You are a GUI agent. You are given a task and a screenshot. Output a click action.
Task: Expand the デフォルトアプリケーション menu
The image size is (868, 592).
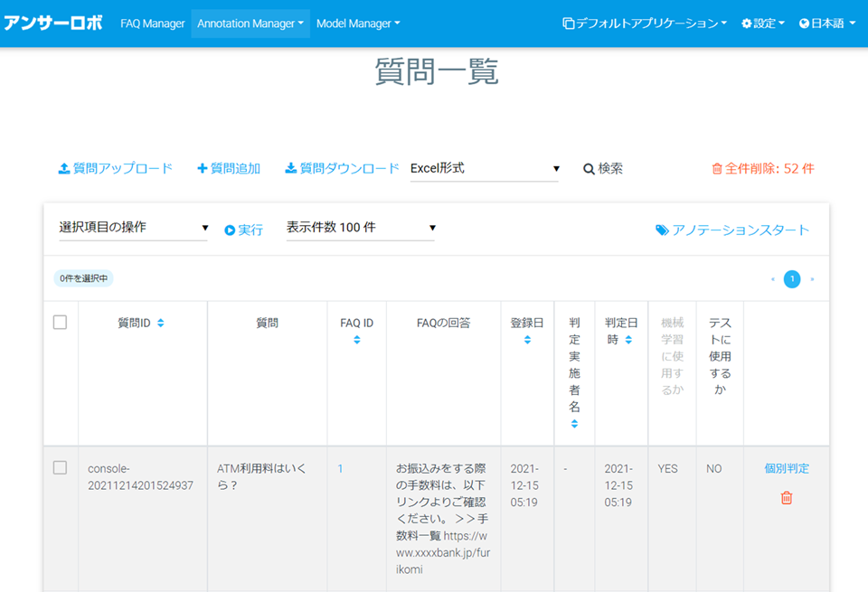coord(645,23)
